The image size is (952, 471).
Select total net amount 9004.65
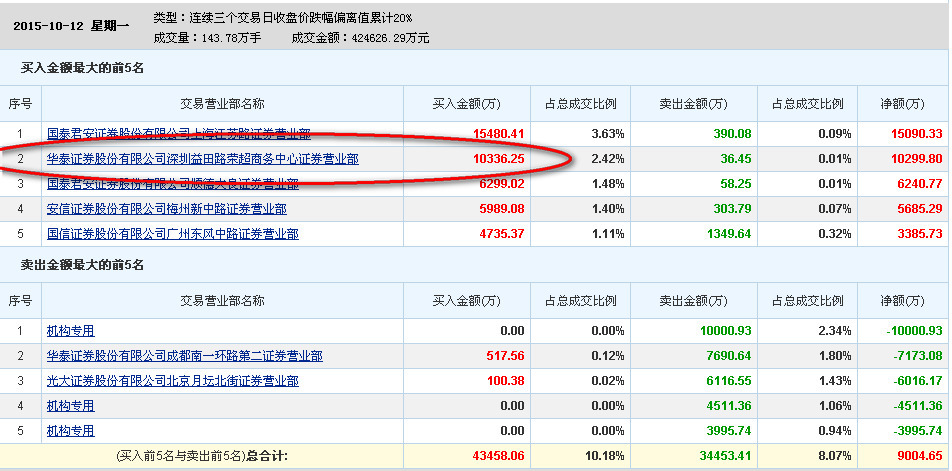[920, 456]
